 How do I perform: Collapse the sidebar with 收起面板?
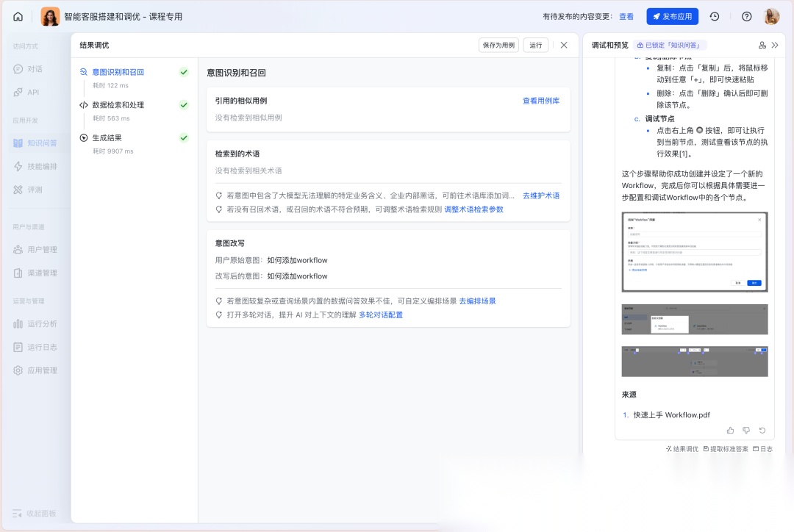[35, 514]
